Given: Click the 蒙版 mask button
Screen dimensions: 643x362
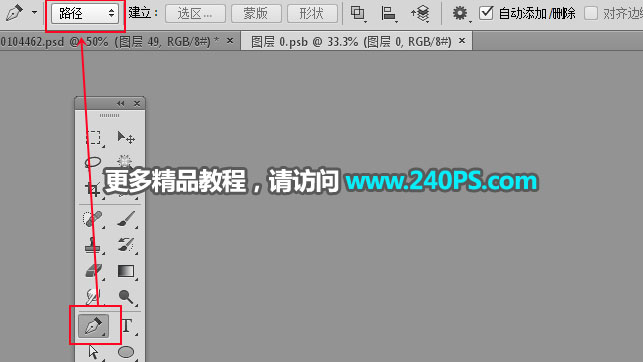Looking at the screenshot, I should coord(256,14).
